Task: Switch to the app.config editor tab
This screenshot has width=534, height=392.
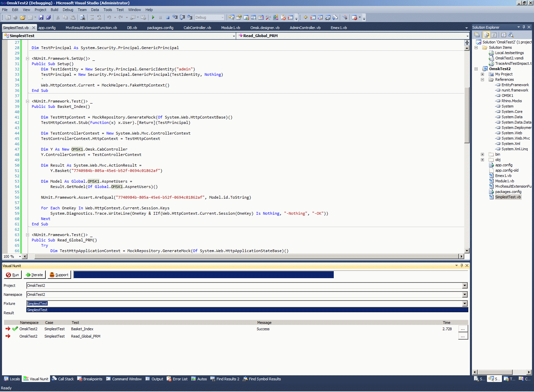Action: [x=47, y=28]
